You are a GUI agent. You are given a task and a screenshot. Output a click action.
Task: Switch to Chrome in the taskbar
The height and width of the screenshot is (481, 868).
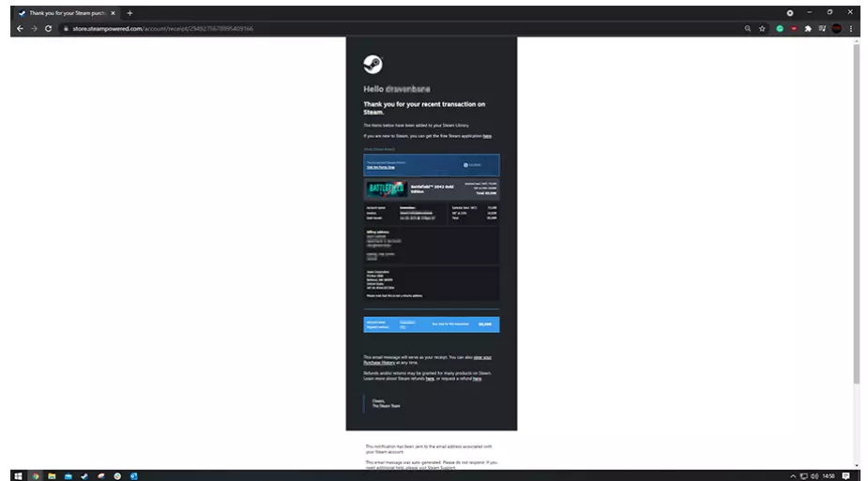coord(35,476)
